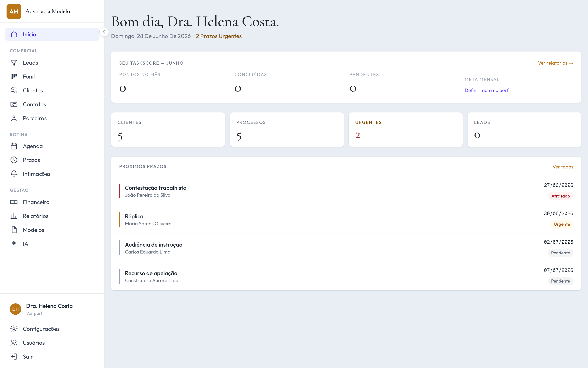Click Pendente badge for Recurso de apelação
The height and width of the screenshot is (368, 588).
561,281
